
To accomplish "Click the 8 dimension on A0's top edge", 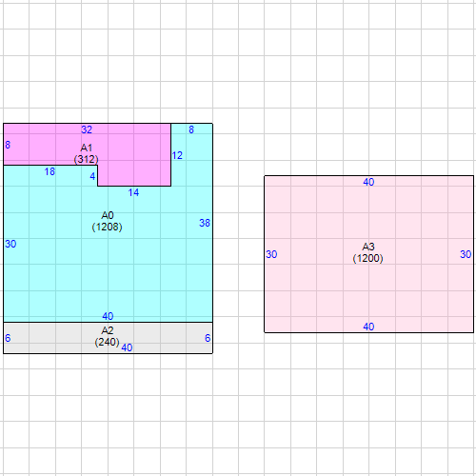I will tap(191, 129).
